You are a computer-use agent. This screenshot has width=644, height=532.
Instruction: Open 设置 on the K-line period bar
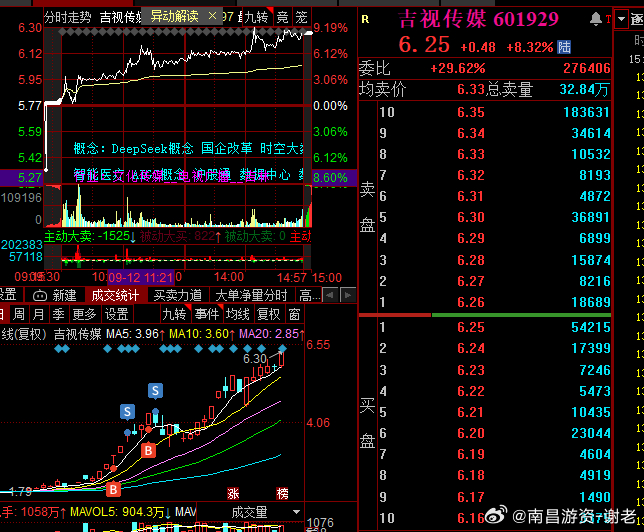117,314
